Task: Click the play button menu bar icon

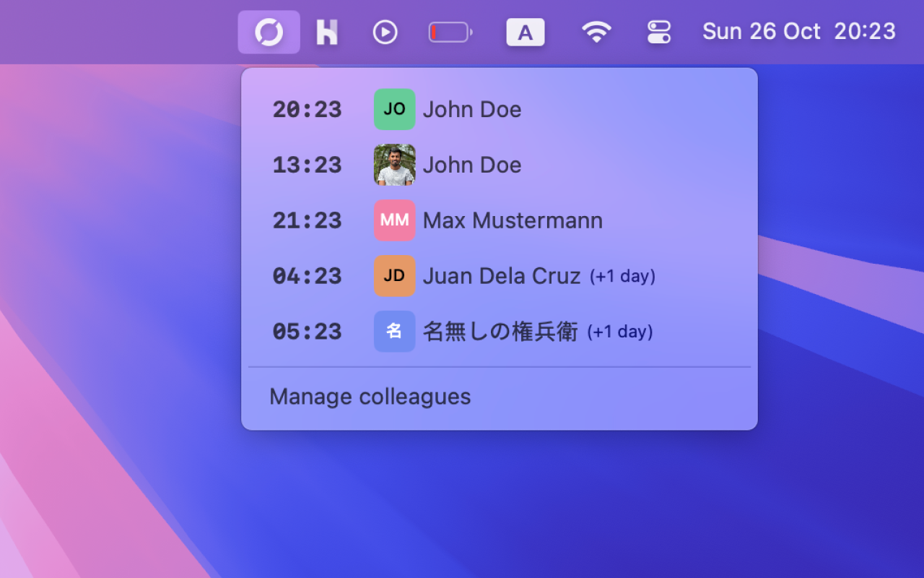Action: [x=385, y=32]
